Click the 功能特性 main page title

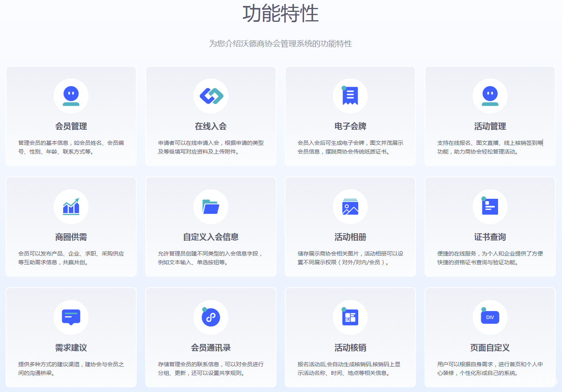(x=281, y=13)
